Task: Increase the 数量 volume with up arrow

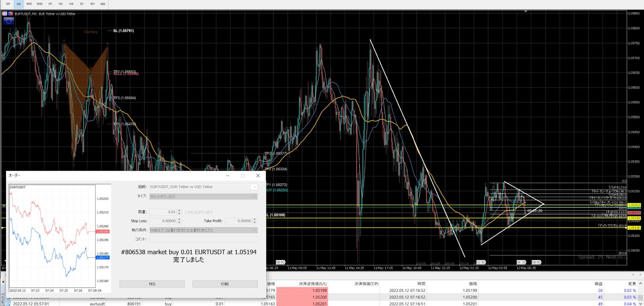Action: click(x=180, y=211)
